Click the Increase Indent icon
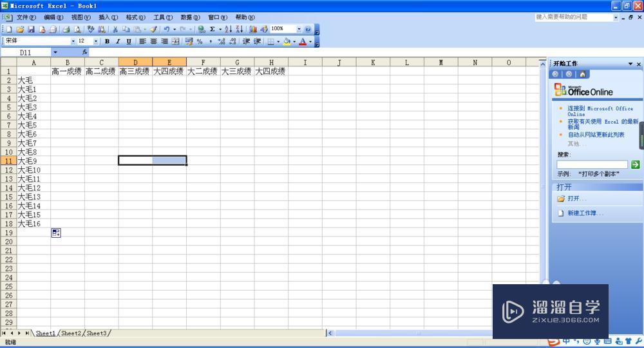The image size is (644, 348). click(x=257, y=41)
